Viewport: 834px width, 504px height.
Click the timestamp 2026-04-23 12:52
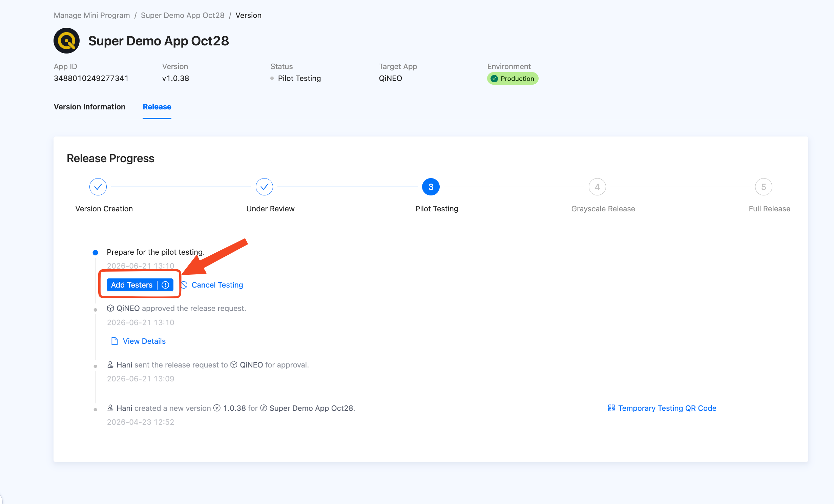point(141,422)
